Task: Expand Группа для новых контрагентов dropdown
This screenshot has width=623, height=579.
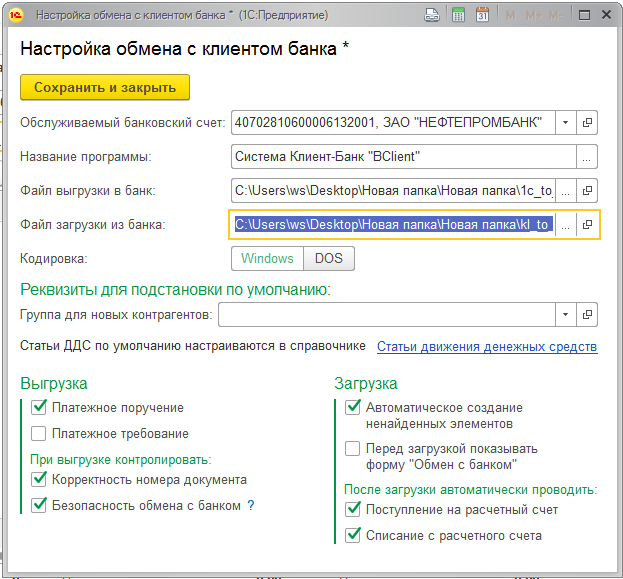Action: (x=566, y=315)
